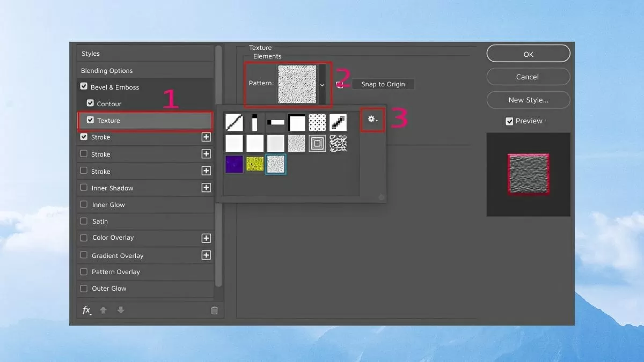Click the plus icon beside Gradient Overlay
Screen dimensions: 644x362
pos(206,255)
